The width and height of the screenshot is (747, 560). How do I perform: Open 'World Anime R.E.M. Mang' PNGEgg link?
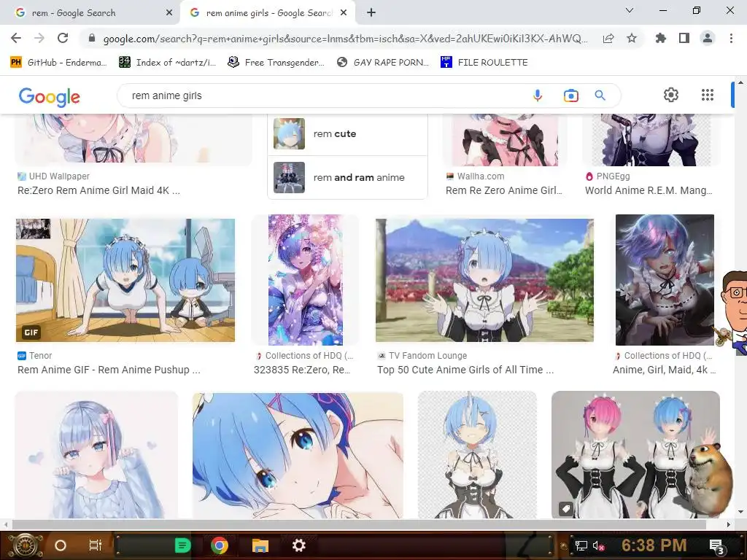649,190
